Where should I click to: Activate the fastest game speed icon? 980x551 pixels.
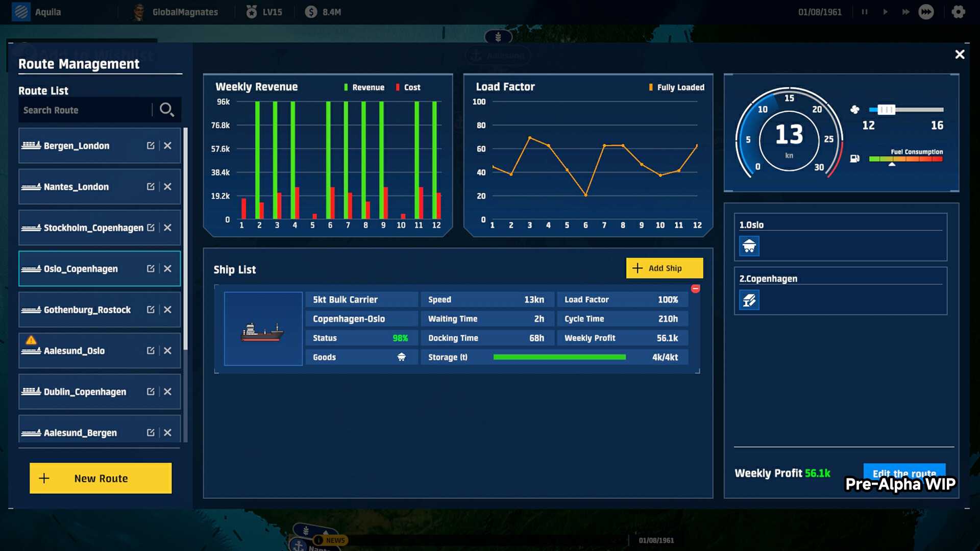[x=927, y=11]
